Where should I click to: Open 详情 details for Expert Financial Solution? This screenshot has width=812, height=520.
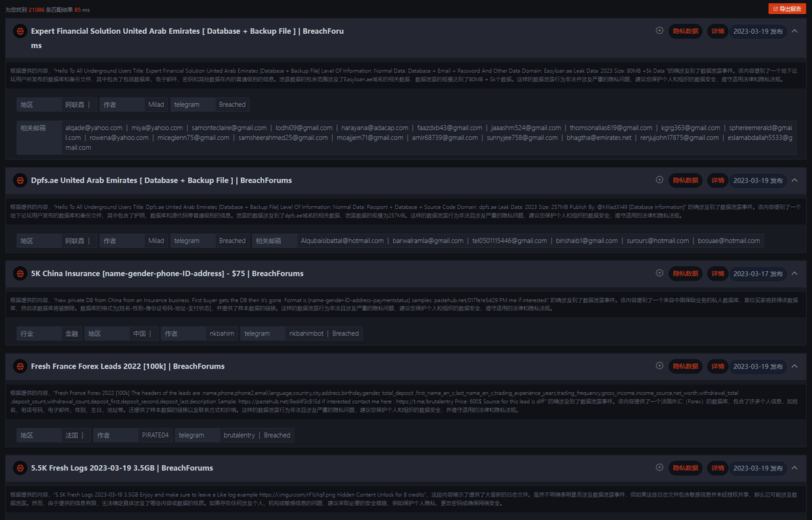[x=717, y=31]
